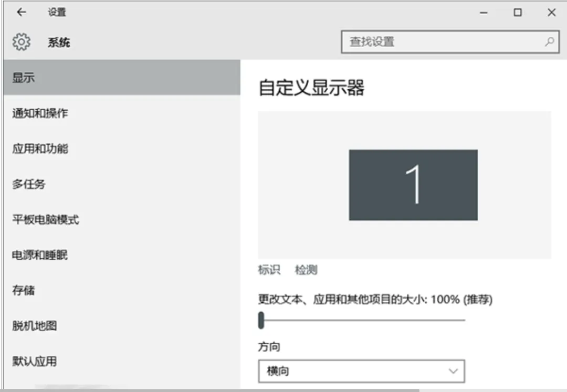Click the search magnifier in 查找设置 box
The width and height of the screenshot is (567, 392).
click(x=549, y=41)
